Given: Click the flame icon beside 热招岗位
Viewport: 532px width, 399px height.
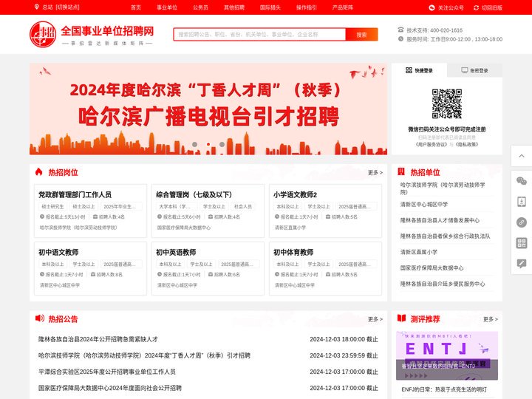Looking at the screenshot, I should (x=38, y=171).
